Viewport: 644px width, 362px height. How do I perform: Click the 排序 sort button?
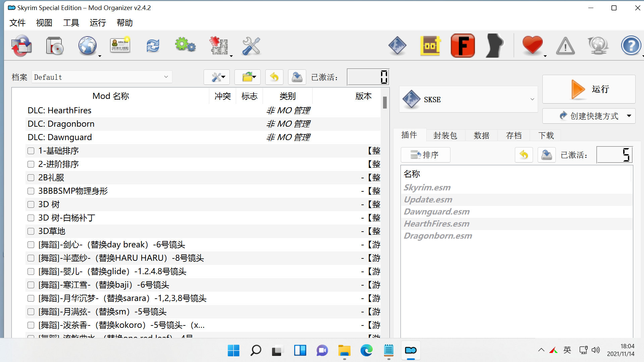[x=425, y=155]
